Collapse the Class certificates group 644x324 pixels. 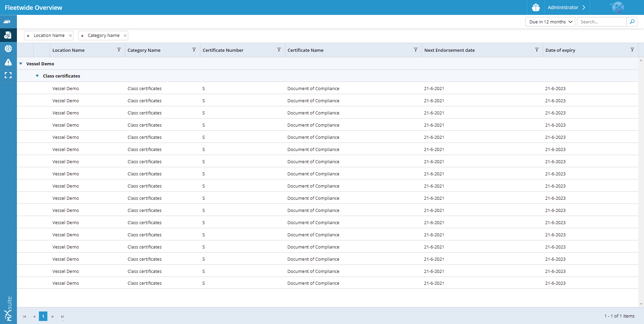37,76
